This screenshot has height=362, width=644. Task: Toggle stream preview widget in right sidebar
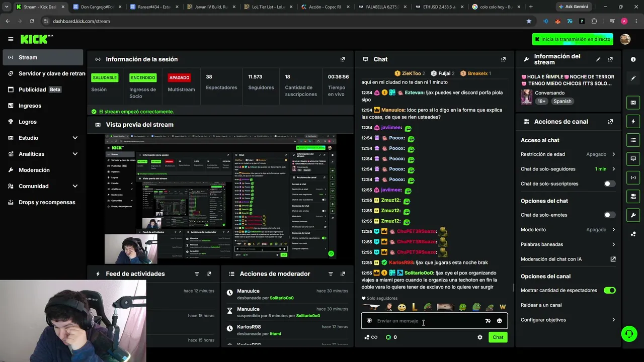633,103
